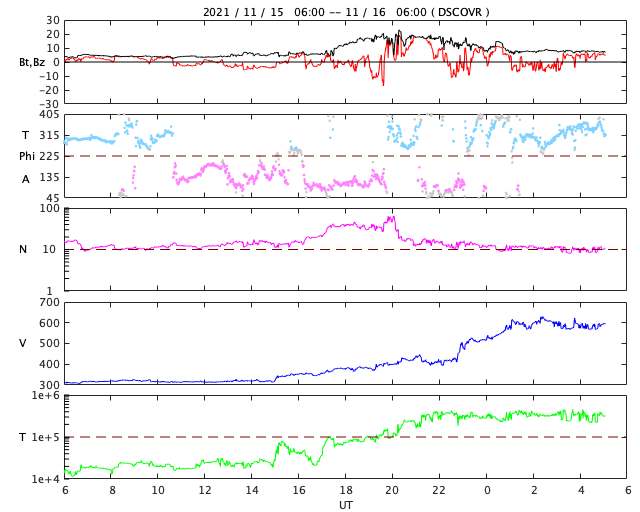
Task: Click the 'Bt,Bz' axis label
Action: [x=32, y=62]
